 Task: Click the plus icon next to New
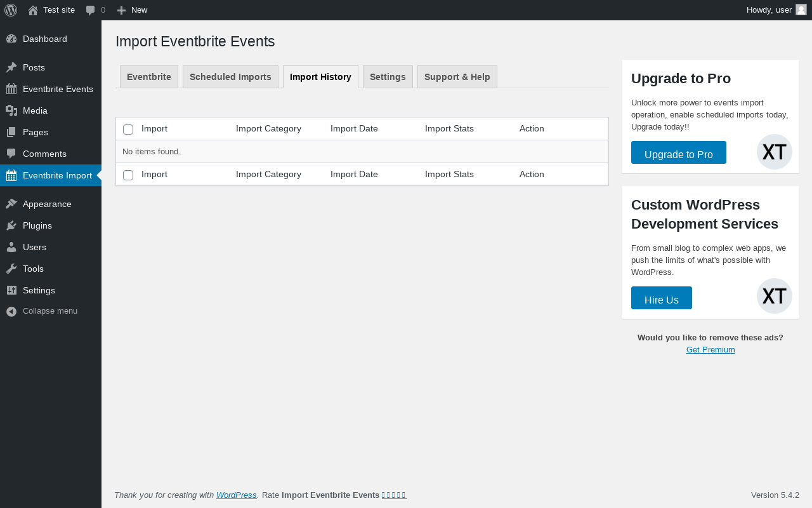click(x=121, y=10)
